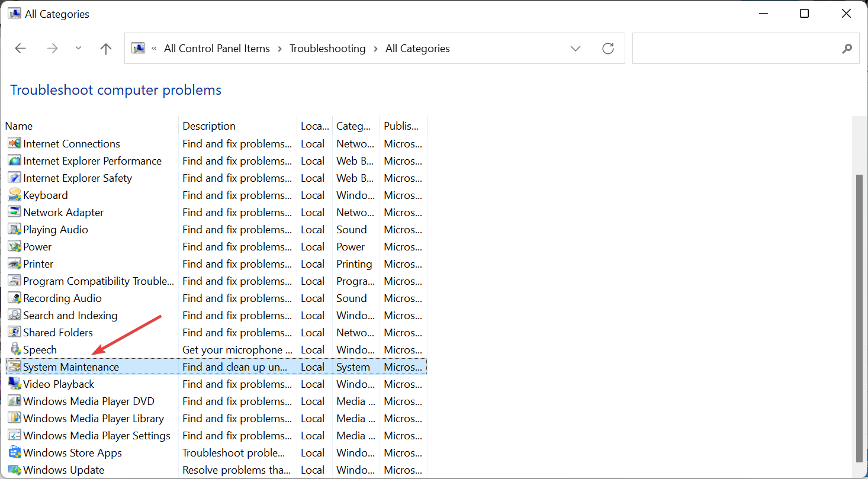The image size is (868, 479).
Task: Click the Keyboard troubleshooter icon
Action: click(14, 195)
